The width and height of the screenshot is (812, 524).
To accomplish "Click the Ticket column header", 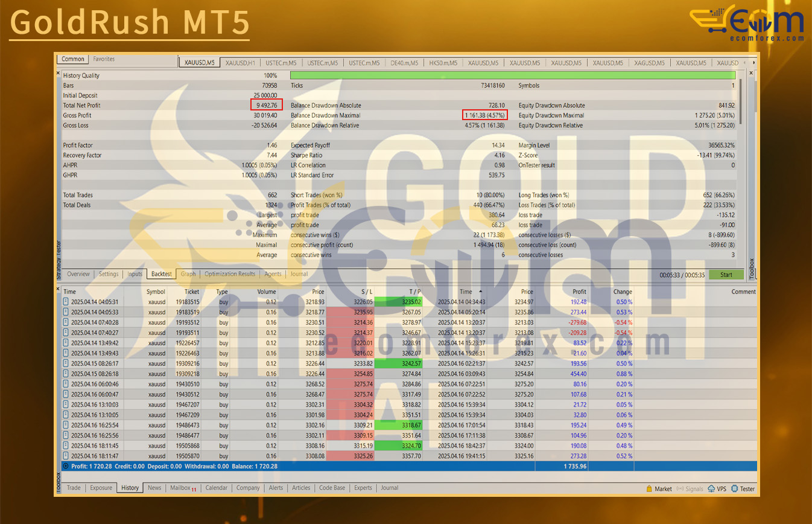I will tap(192, 292).
